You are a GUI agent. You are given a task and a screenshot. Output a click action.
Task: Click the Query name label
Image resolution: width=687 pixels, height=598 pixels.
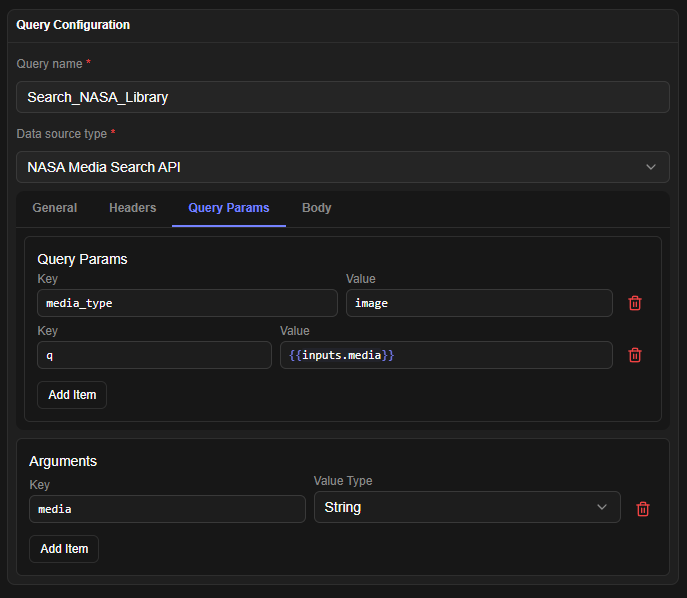(x=49, y=64)
